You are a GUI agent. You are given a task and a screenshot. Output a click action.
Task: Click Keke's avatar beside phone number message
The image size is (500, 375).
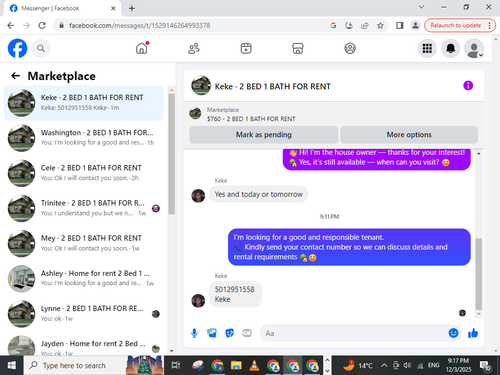coord(198,301)
